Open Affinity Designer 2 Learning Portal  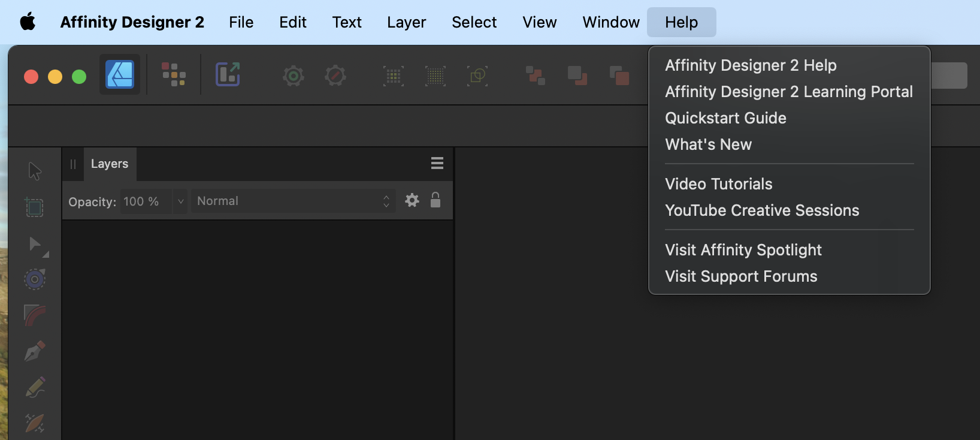click(x=790, y=92)
